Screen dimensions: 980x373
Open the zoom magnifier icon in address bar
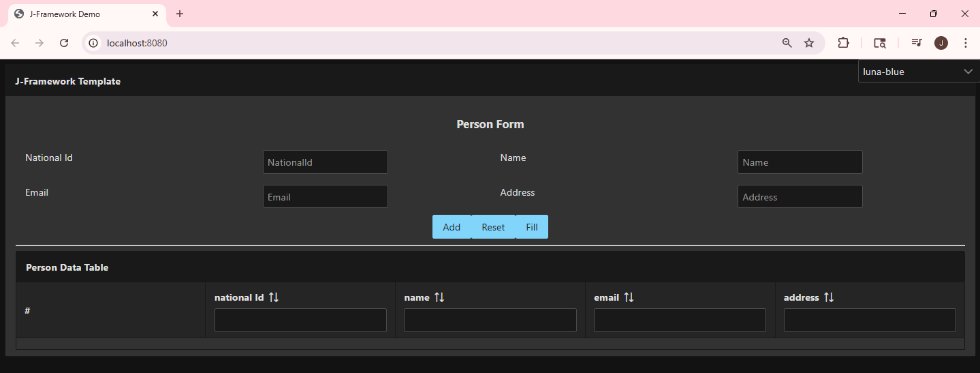(787, 43)
